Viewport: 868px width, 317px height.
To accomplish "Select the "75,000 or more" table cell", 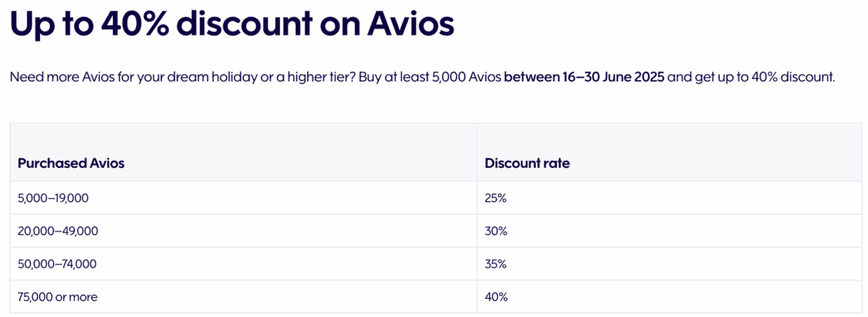I will [57, 297].
